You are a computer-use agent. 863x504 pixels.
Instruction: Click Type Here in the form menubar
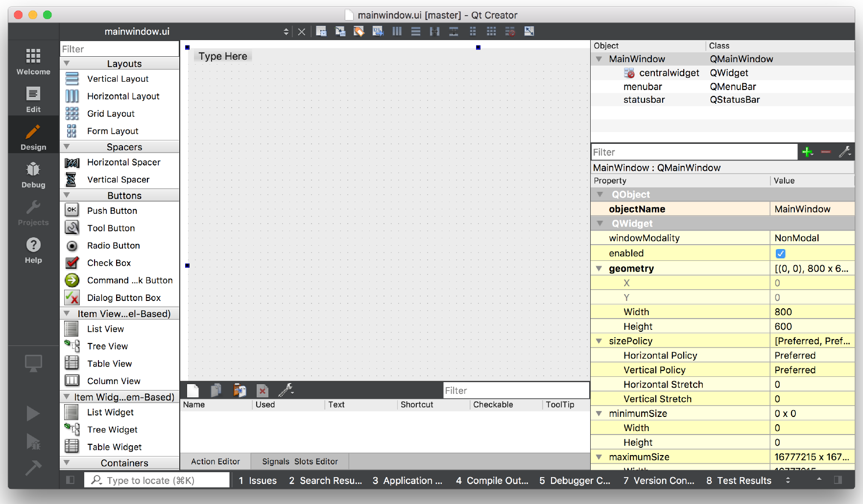click(223, 56)
